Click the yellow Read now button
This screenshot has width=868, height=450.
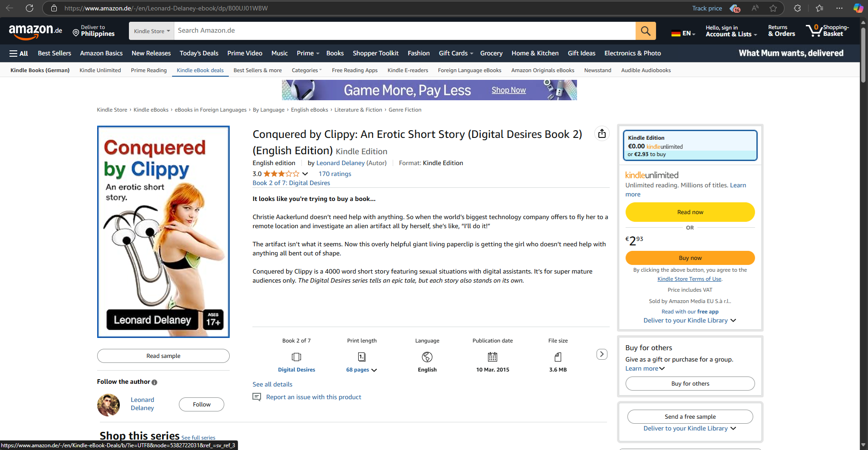click(x=690, y=212)
